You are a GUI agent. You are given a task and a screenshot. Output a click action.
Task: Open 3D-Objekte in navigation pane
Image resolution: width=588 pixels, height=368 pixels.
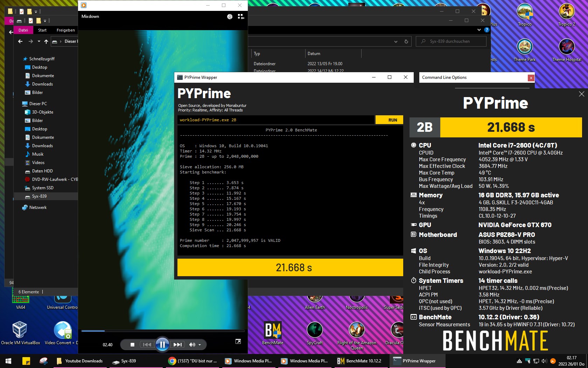42,112
